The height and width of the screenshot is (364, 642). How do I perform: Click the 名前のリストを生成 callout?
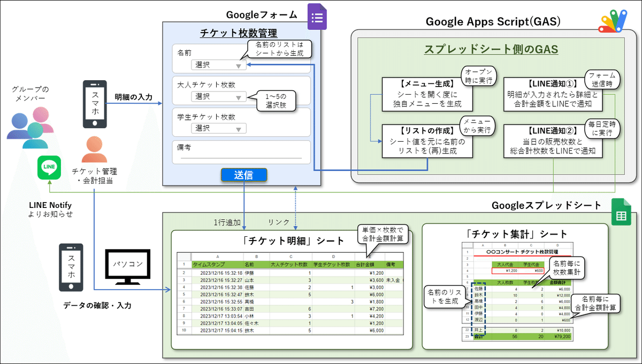(x=445, y=297)
